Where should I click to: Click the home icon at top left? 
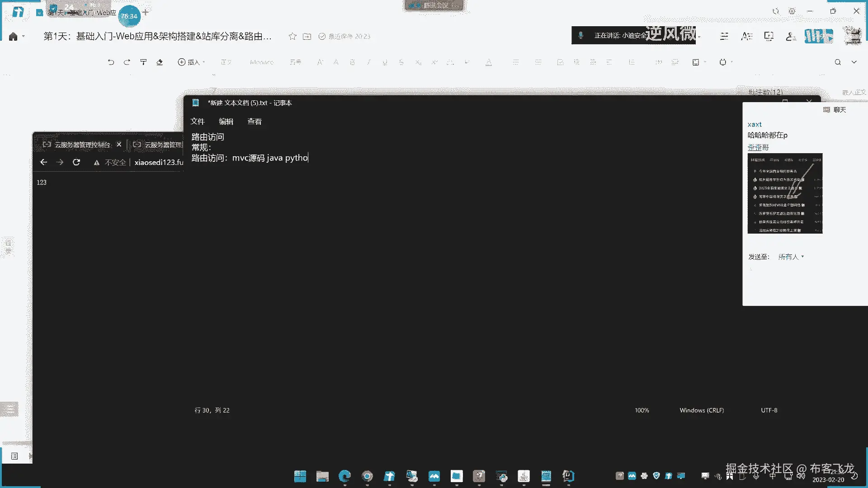[x=13, y=37]
